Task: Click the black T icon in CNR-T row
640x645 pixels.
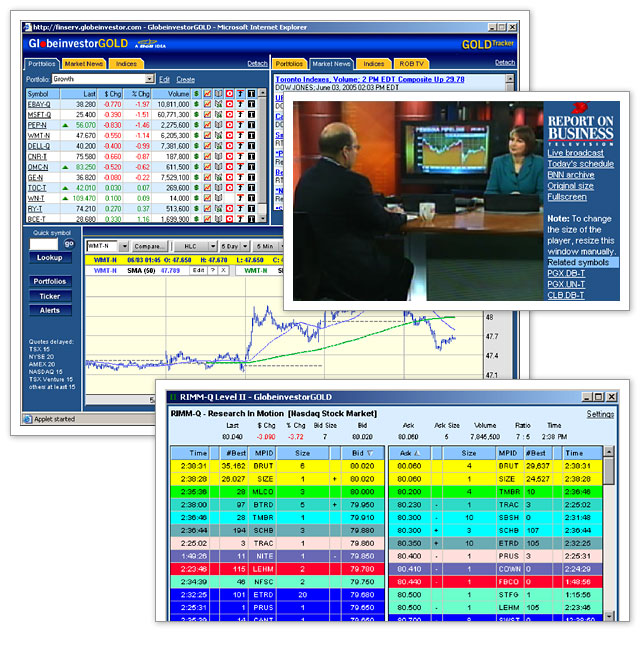Action: point(251,156)
